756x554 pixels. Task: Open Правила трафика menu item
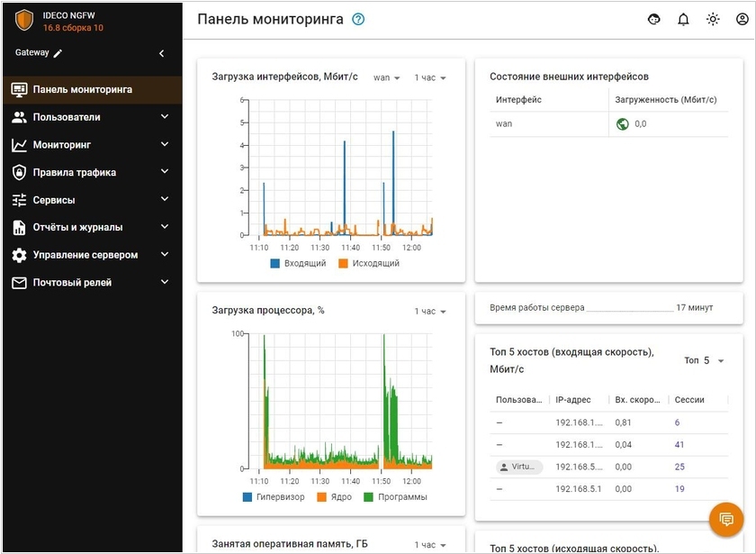click(x=93, y=172)
